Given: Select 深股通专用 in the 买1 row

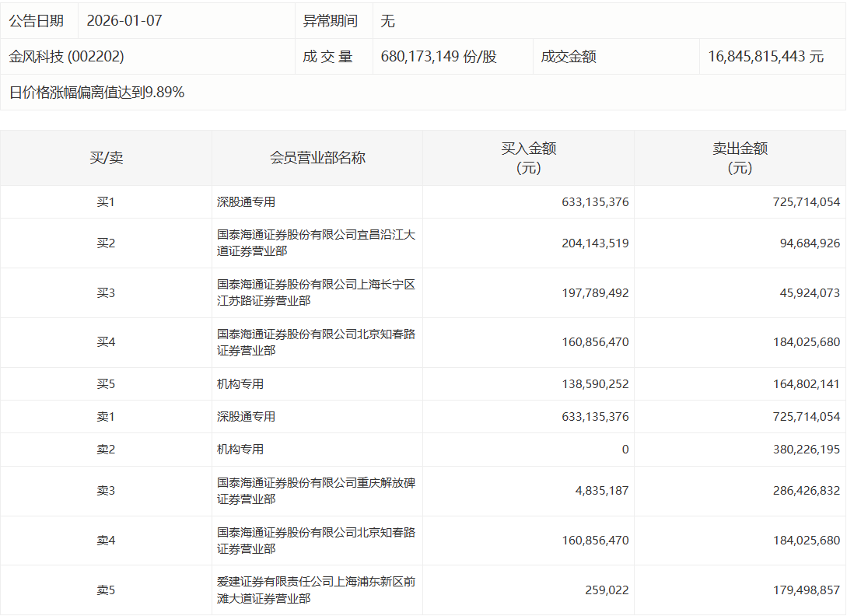Looking at the screenshot, I should 247,202.
